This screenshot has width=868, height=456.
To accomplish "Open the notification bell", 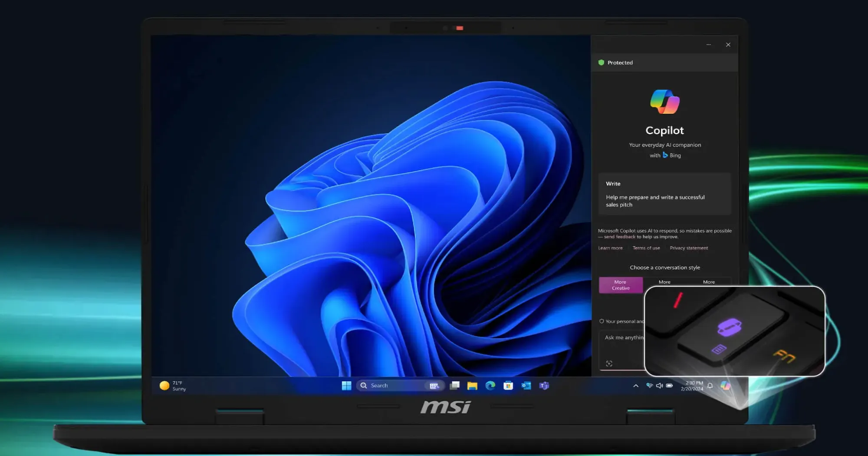I will click(x=710, y=386).
